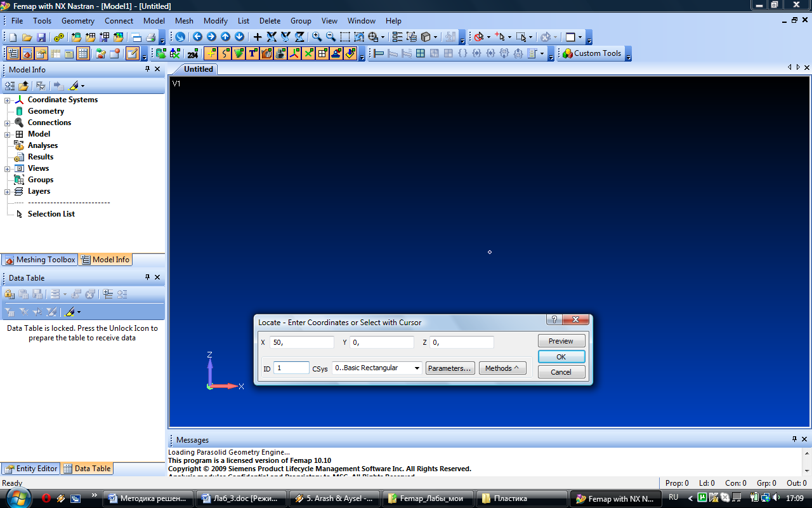Click the 234 entity labels icon
Screen dimensions: 812x508
click(193, 53)
